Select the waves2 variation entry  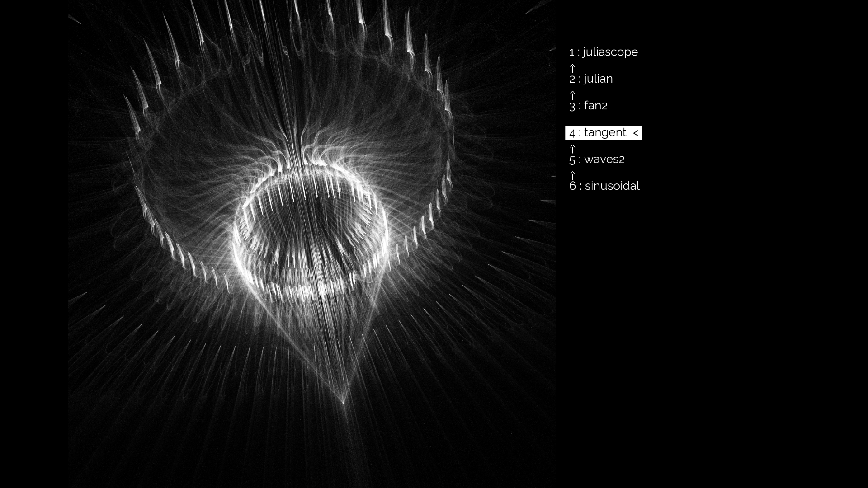[604, 160]
